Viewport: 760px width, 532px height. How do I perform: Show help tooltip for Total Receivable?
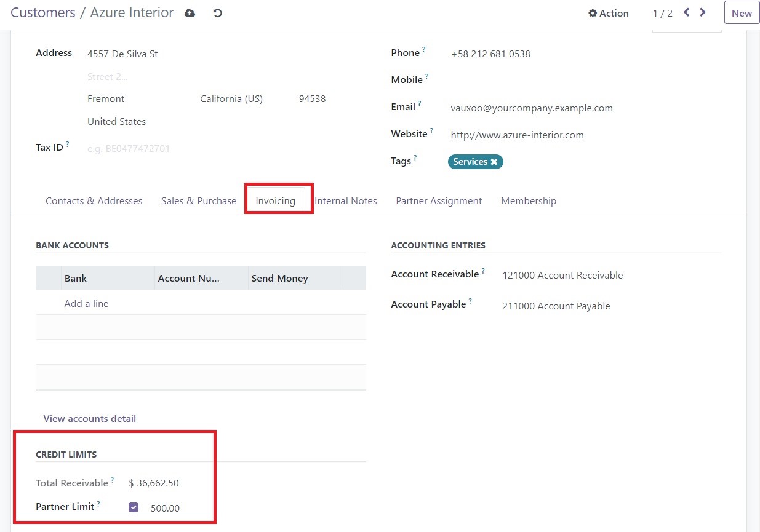point(113,480)
